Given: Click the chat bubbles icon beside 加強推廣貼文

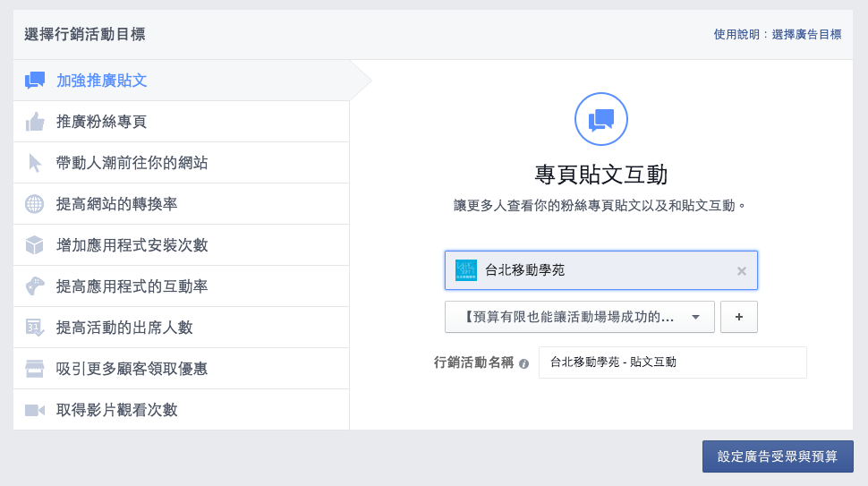Looking at the screenshot, I should (34, 81).
